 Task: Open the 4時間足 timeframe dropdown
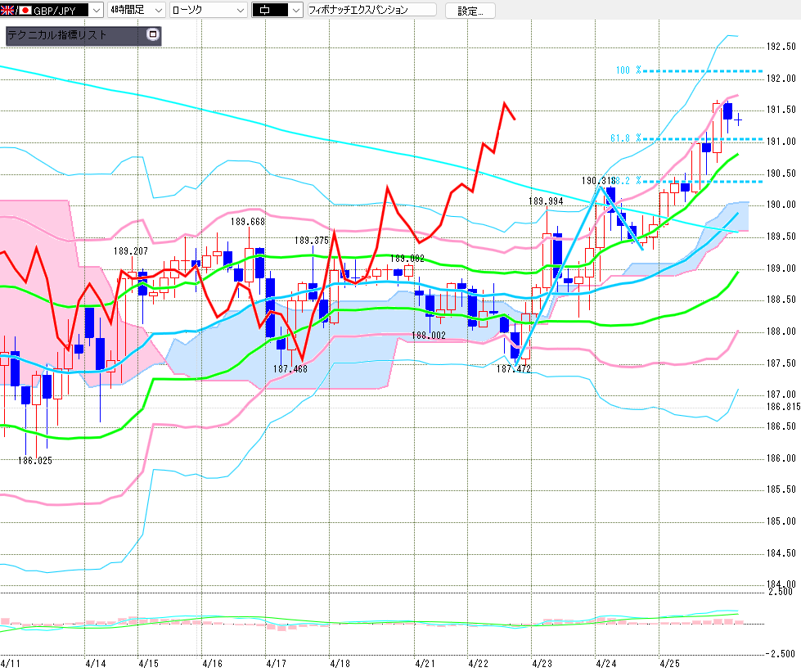coord(159,10)
